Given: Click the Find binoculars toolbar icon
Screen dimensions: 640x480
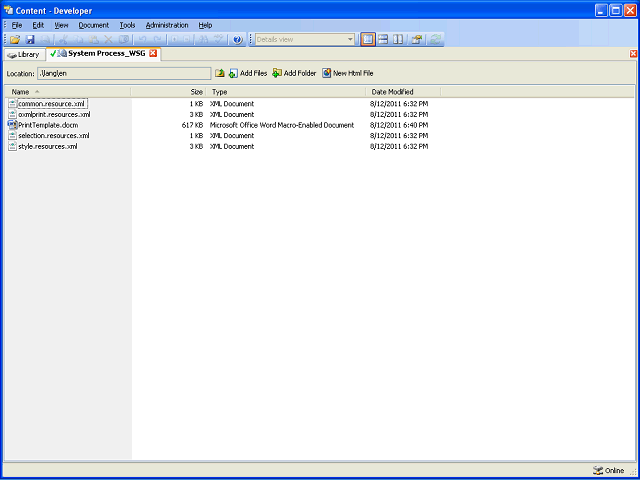Looking at the screenshot, I should point(203,40).
